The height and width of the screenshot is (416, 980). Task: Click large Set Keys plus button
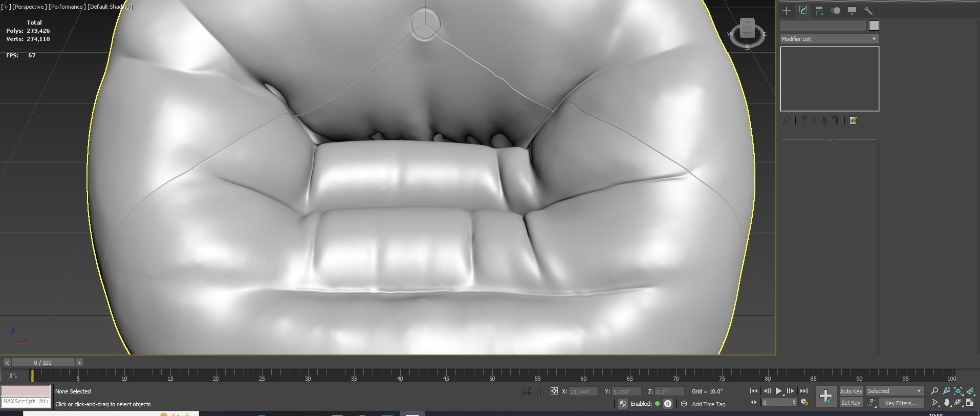[826, 396]
